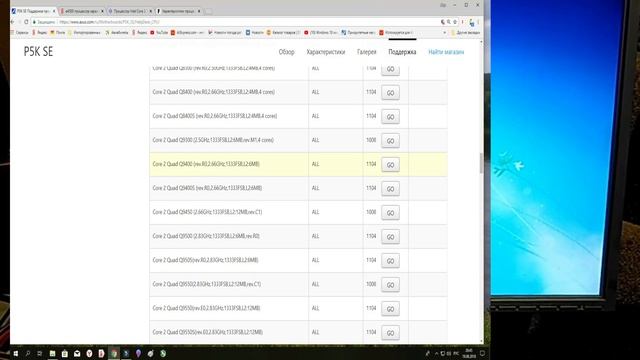Open a new browser tab
Viewport: 640px width, 360px height.
tap(208, 11)
